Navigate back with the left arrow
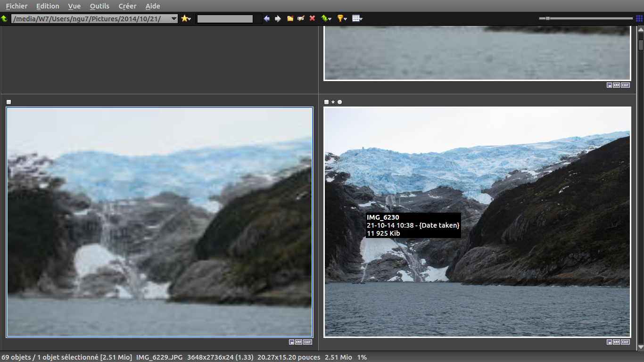Image resolution: width=644 pixels, height=362 pixels. click(x=267, y=18)
